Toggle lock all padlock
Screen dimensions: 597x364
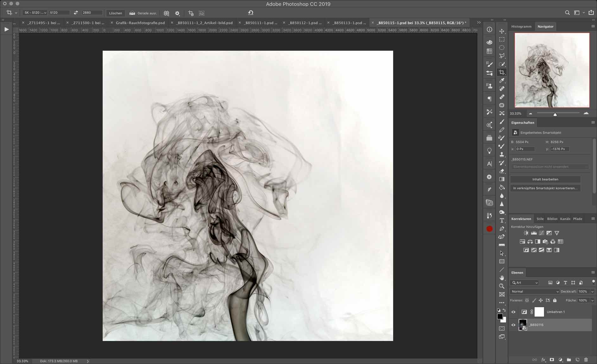click(x=555, y=300)
